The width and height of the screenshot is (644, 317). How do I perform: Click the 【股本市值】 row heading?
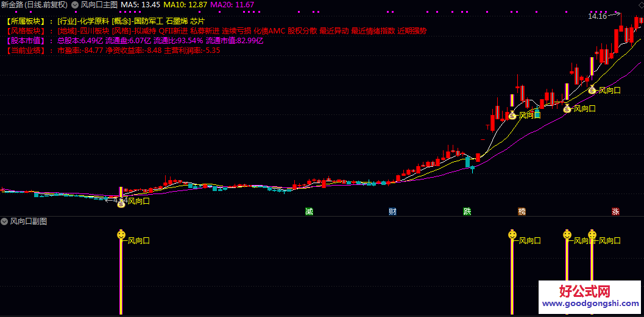tap(26, 41)
